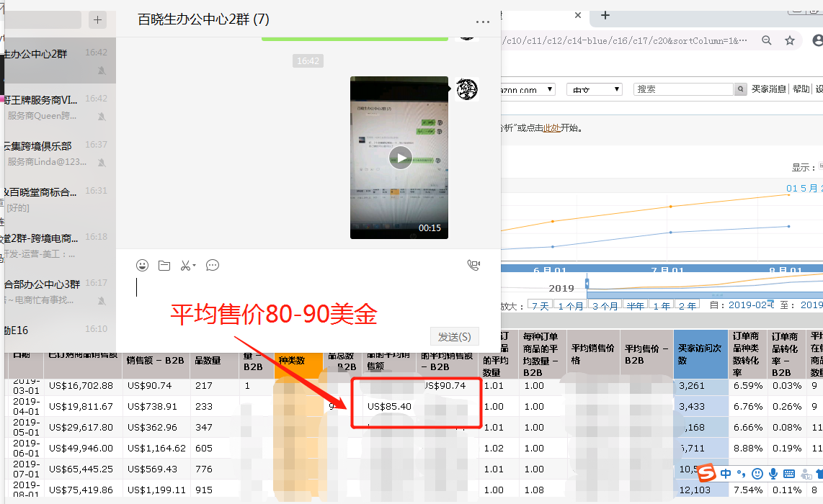Close the current browser tab
The height and width of the screenshot is (504, 823).
pos(578,15)
